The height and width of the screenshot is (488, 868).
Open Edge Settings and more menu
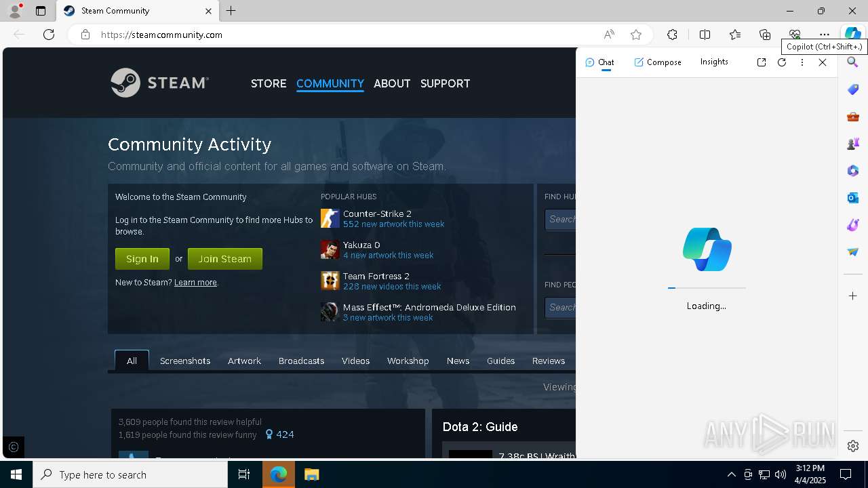[x=825, y=35]
